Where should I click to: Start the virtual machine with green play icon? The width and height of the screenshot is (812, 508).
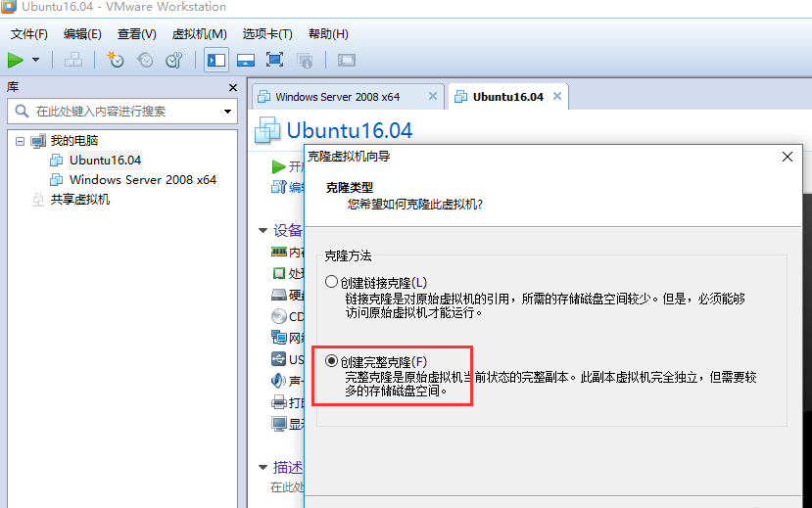click(16, 60)
